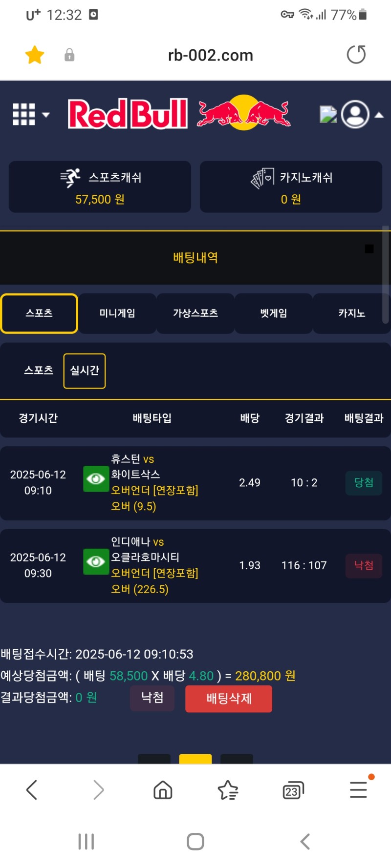Open the 23 tabs switcher
This screenshot has height=868, width=391.
293,790
